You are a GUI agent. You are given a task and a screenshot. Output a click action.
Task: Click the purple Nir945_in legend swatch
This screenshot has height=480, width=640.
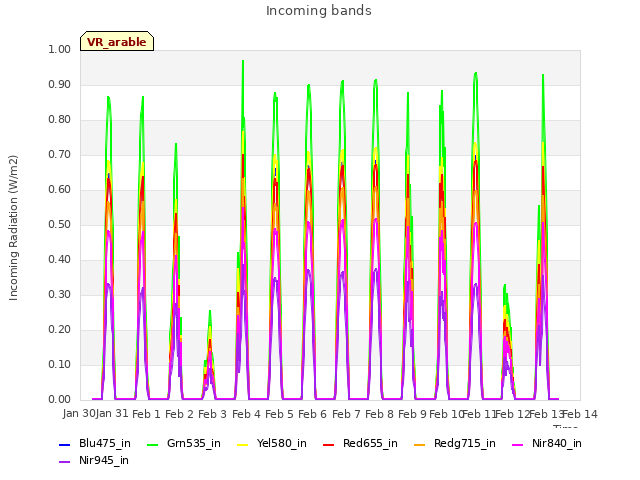click(65, 462)
